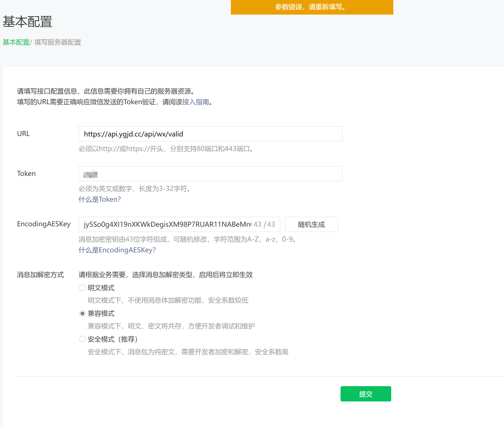This screenshot has width=504, height=427.
Task: Click the 参数错误 orange error banner
Action: point(312,7)
